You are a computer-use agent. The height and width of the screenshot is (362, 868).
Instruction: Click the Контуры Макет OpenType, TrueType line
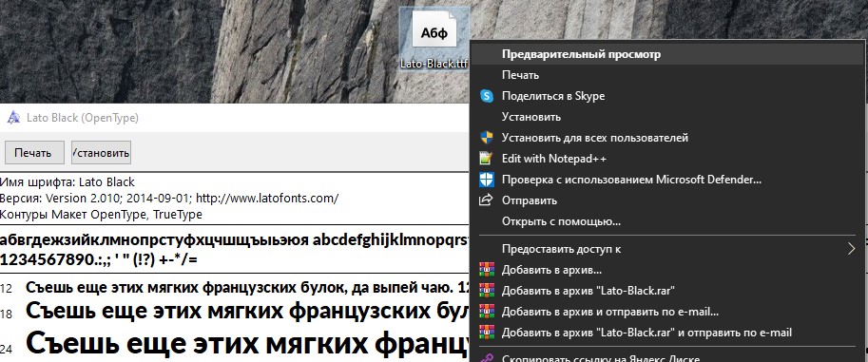102,214
